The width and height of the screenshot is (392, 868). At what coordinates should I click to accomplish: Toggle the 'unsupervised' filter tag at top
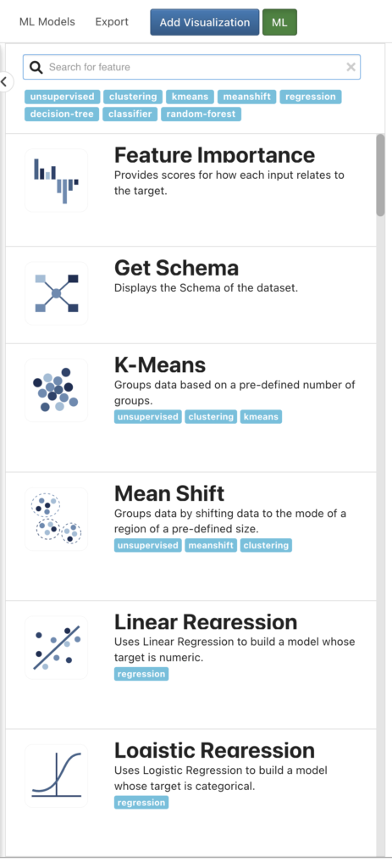click(x=63, y=97)
